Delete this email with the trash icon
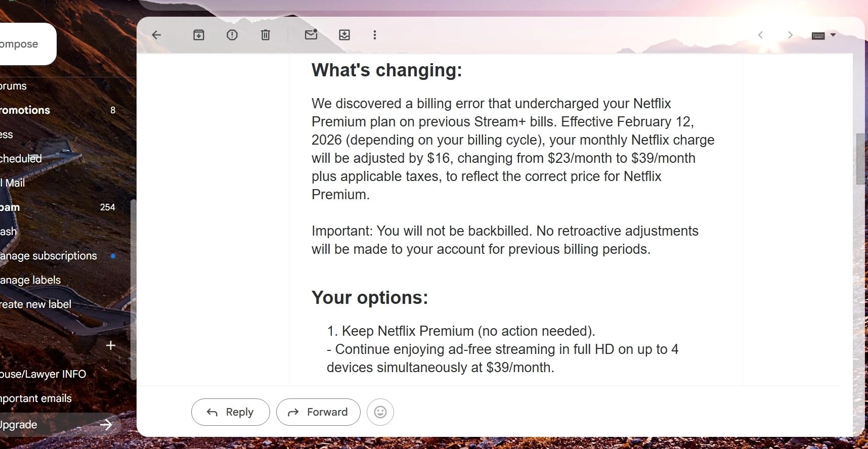 coord(266,35)
